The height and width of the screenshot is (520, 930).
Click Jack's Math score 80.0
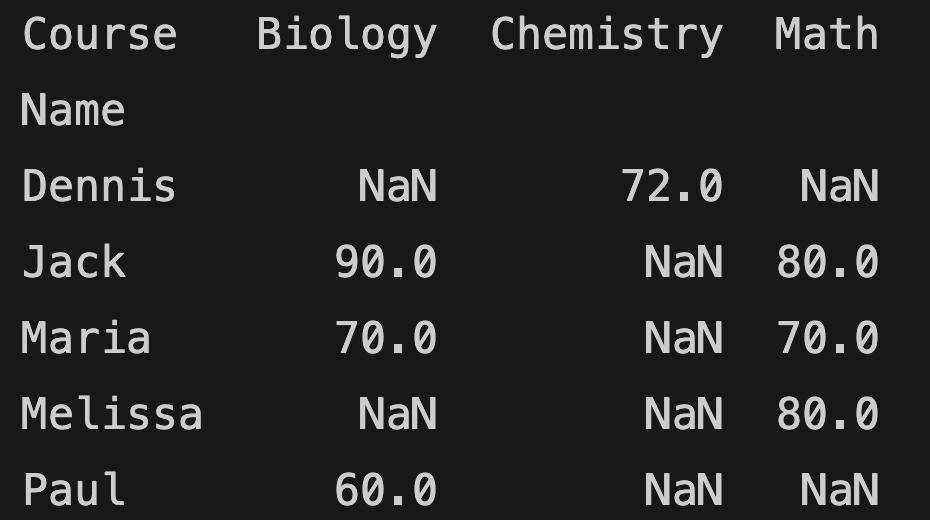(827, 262)
